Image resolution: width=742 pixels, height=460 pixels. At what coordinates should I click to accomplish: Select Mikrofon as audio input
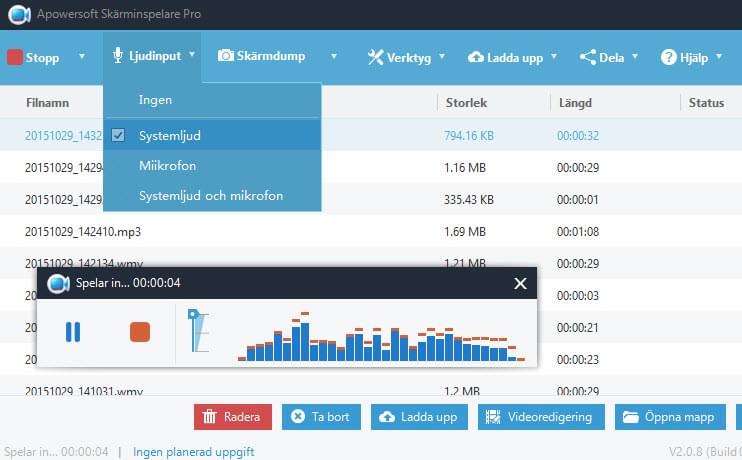coord(168,165)
